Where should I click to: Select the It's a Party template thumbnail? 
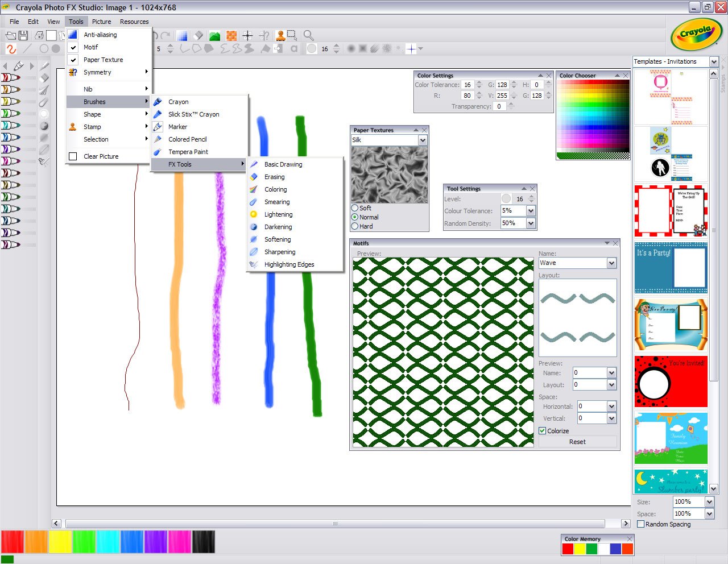click(671, 268)
